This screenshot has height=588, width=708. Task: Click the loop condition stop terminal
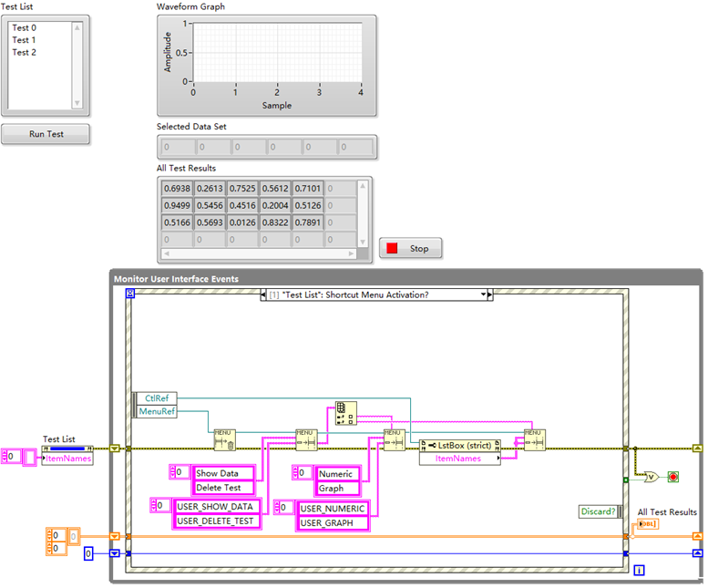point(673,477)
